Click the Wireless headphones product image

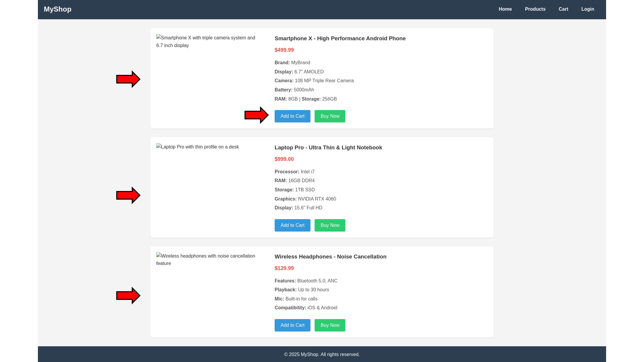[x=205, y=259]
